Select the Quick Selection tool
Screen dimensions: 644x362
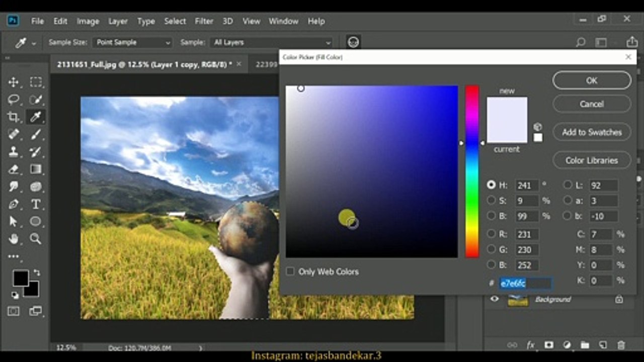[36, 100]
